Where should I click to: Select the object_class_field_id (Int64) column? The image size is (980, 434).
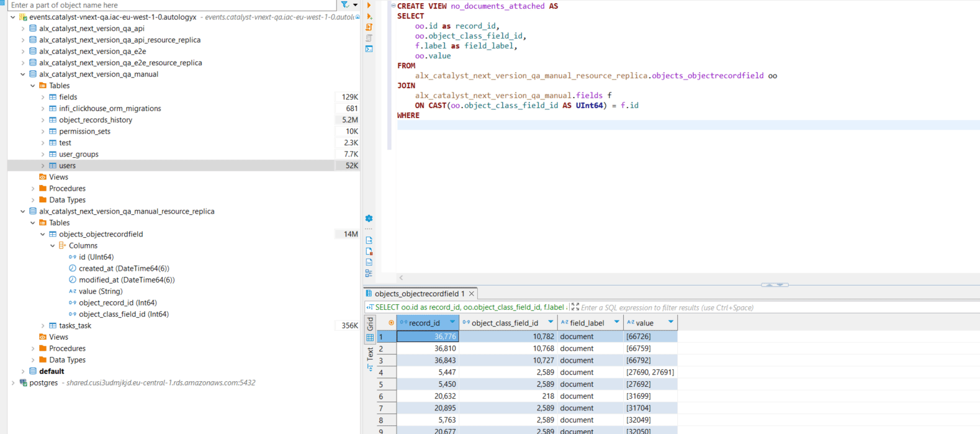(x=124, y=314)
